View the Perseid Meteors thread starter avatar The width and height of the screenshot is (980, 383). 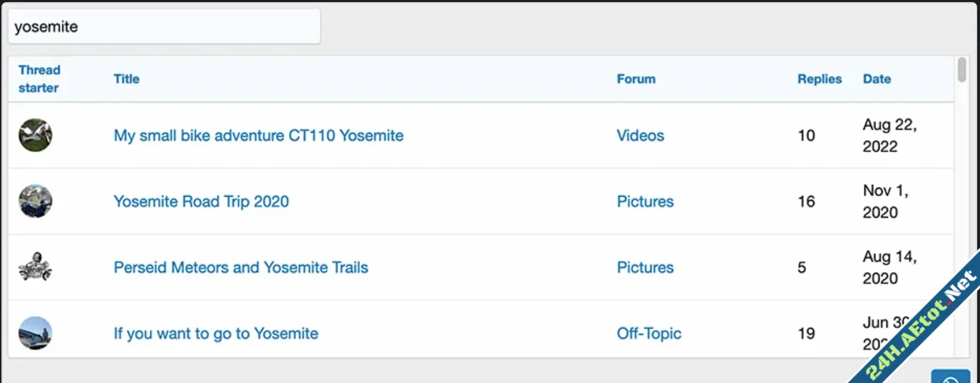(36, 267)
